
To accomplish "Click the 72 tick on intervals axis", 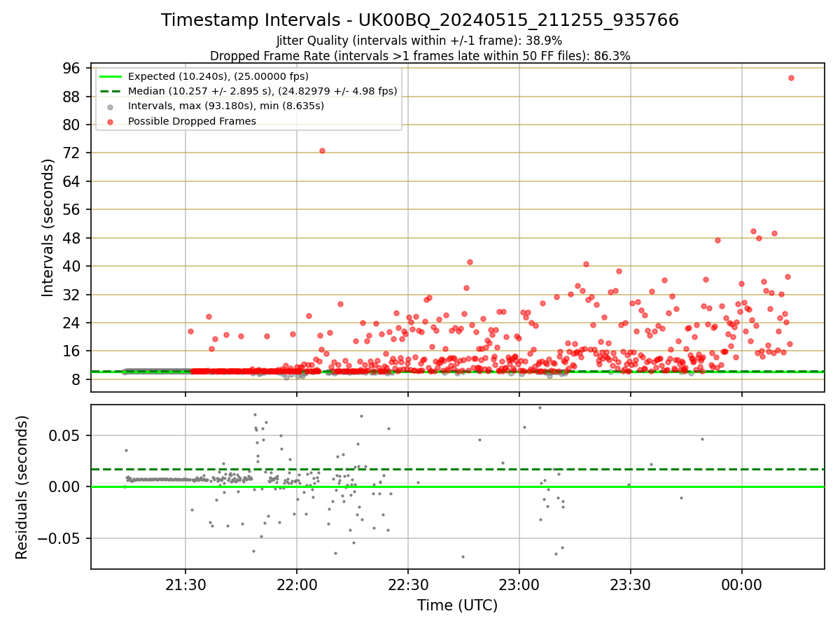I will coord(71,153).
